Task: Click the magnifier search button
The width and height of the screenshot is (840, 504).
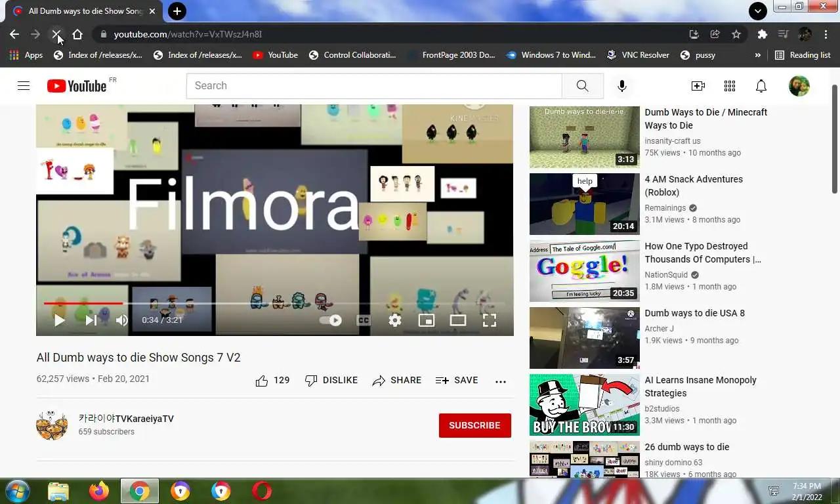Action: point(582,86)
